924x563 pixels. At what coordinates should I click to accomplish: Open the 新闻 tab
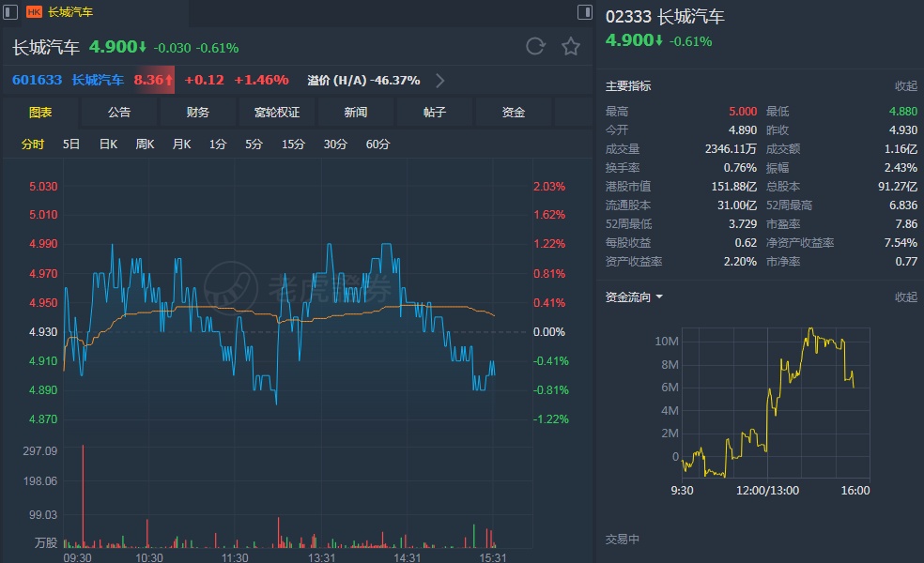[x=356, y=113]
